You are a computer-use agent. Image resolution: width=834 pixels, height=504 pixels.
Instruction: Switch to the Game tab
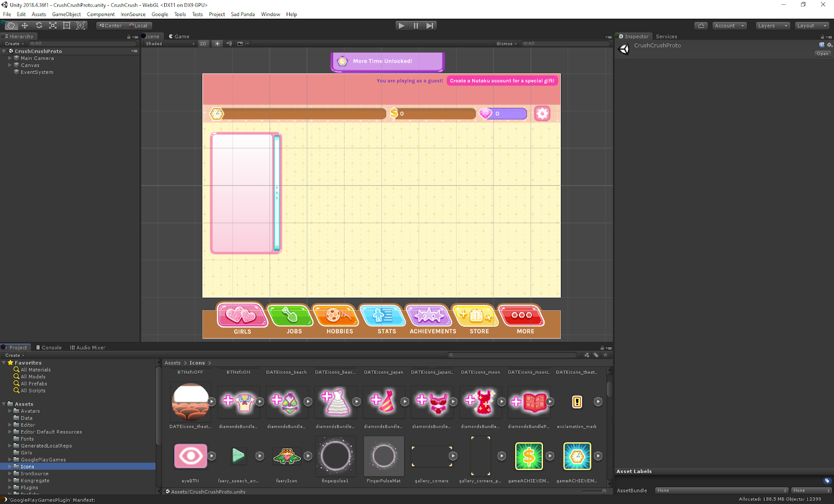(x=179, y=36)
